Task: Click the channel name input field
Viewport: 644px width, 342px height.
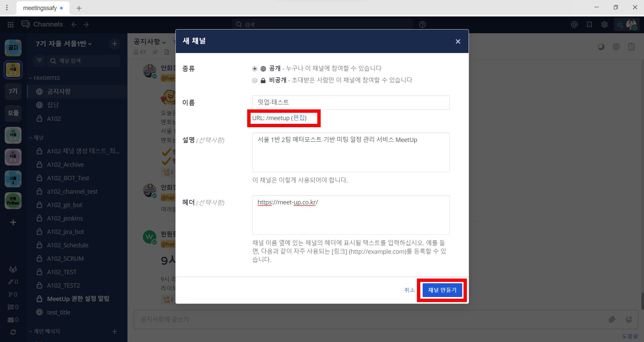Action: click(x=351, y=102)
